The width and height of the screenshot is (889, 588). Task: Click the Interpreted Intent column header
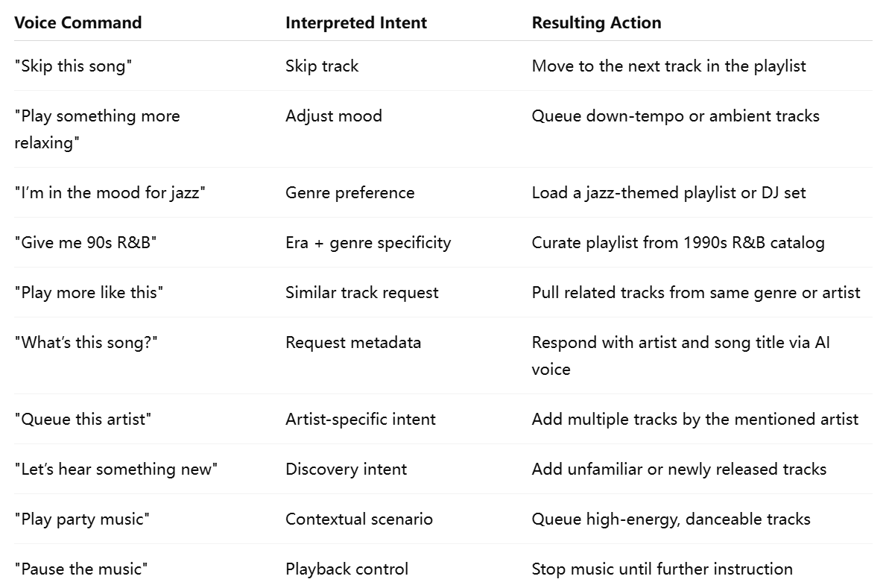click(x=356, y=22)
